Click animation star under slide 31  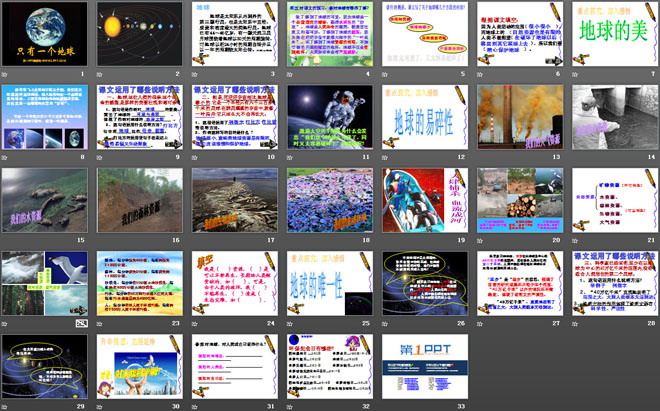click(x=194, y=407)
